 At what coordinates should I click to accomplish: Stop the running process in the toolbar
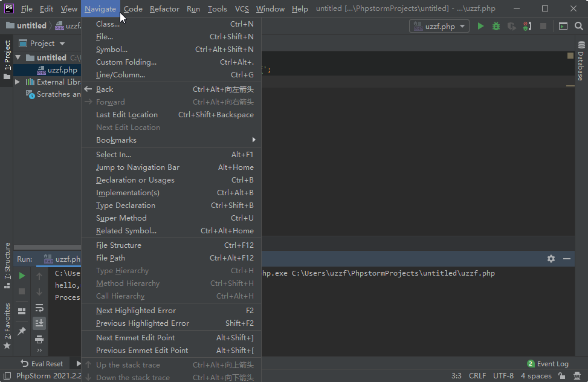[x=543, y=26]
